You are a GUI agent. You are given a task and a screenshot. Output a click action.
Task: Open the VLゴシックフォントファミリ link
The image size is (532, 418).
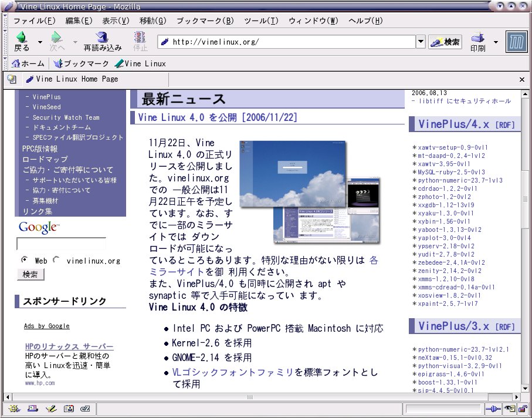(232, 372)
